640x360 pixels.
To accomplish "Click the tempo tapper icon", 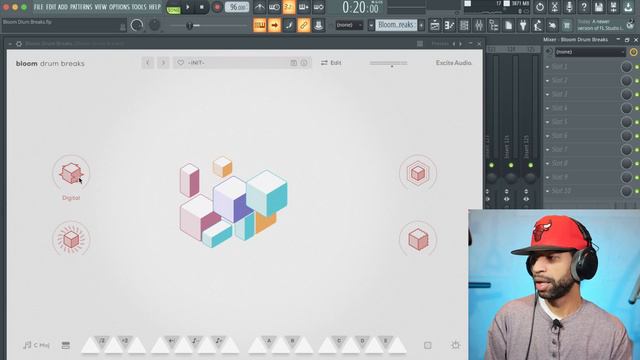I will click(538, 25).
